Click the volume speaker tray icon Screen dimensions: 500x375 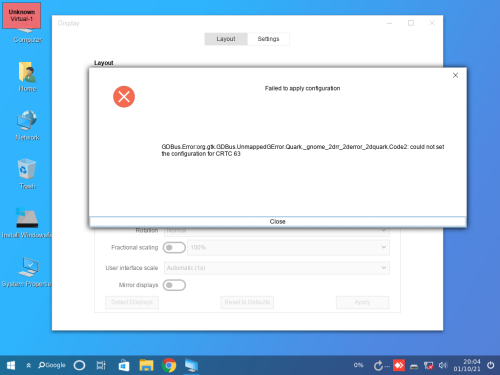tap(443, 365)
